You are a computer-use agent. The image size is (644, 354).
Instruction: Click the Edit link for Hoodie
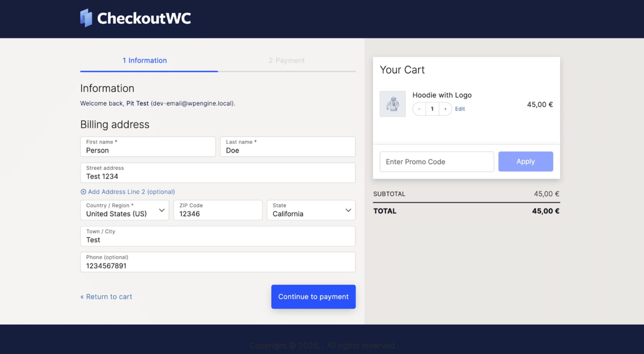(460, 109)
